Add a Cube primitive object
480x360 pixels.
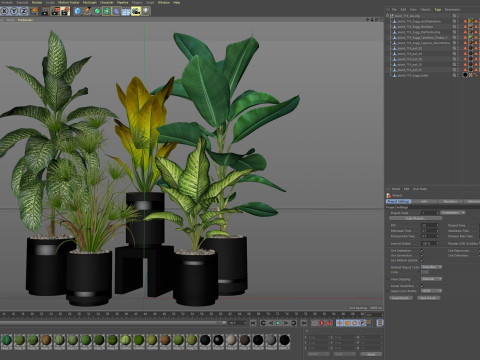(78, 11)
